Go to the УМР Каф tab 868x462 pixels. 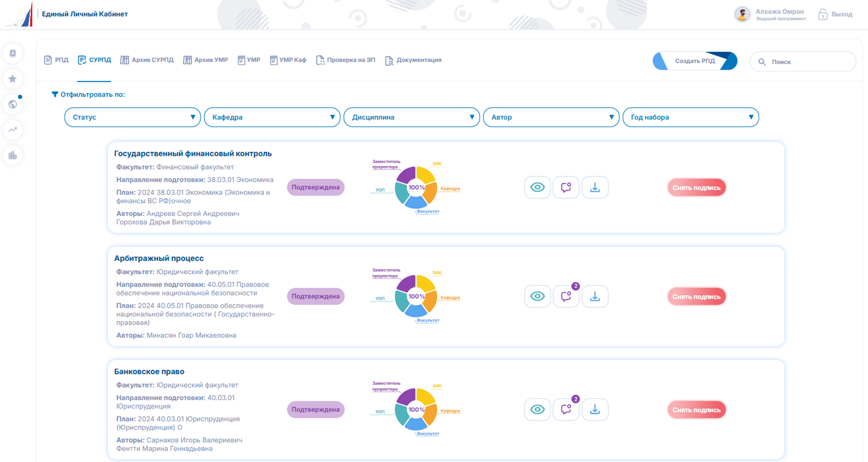(x=288, y=60)
